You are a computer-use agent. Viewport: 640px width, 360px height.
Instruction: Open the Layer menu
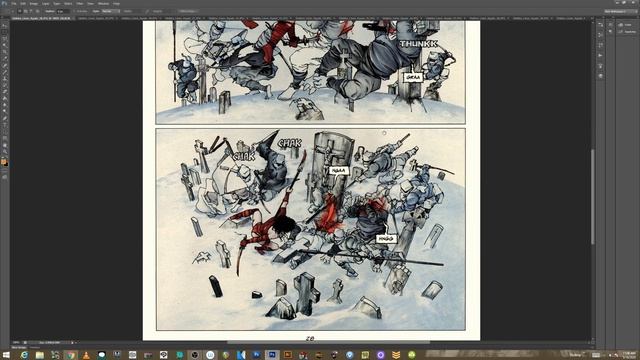(x=45, y=4)
